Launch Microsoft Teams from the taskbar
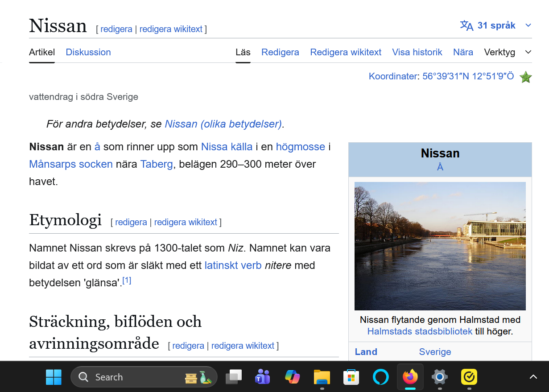The width and height of the screenshot is (549, 392). tap(263, 377)
